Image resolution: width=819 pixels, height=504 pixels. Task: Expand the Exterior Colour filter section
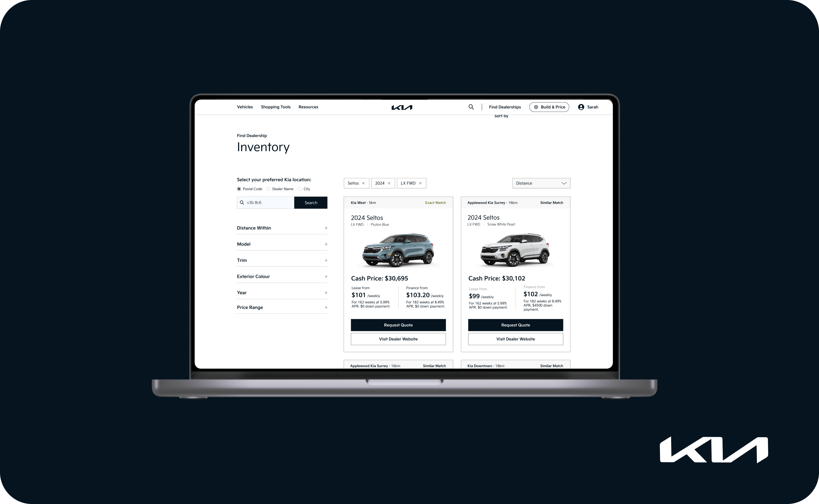[326, 276]
